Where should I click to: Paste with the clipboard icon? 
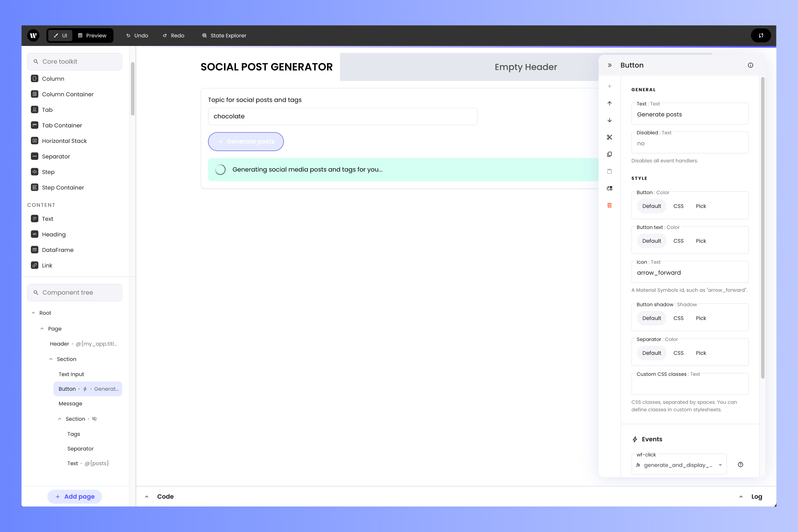click(x=609, y=171)
